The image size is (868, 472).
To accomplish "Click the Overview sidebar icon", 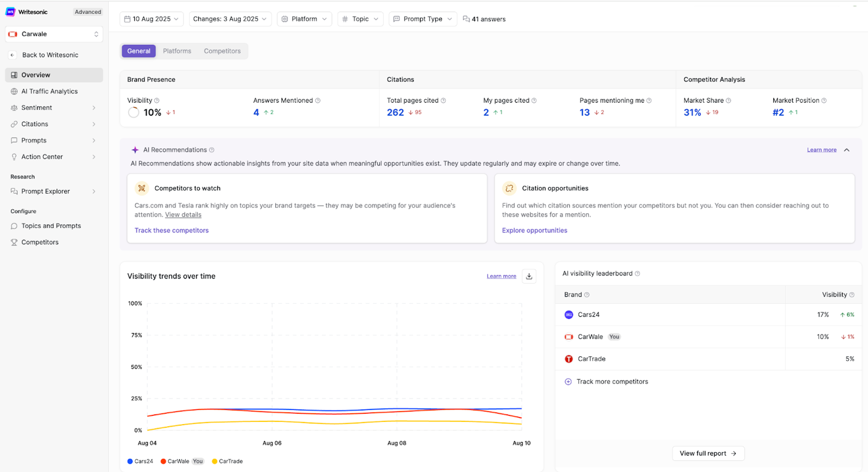I will point(14,75).
